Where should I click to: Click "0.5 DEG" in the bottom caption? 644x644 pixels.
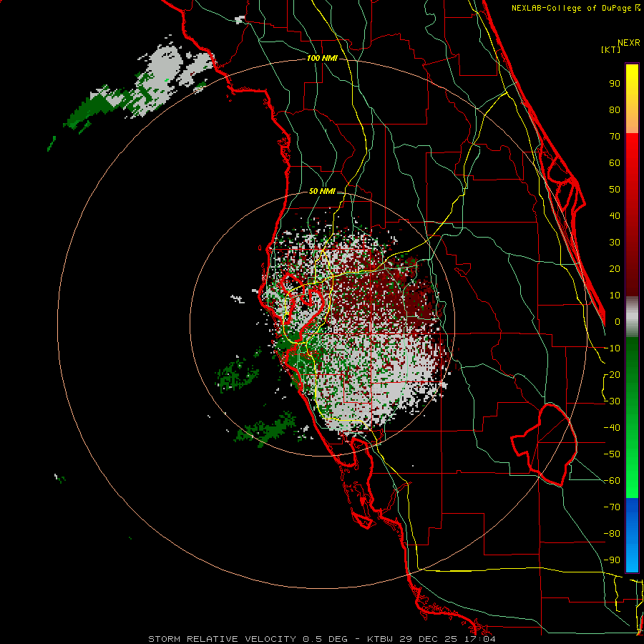point(325,639)
